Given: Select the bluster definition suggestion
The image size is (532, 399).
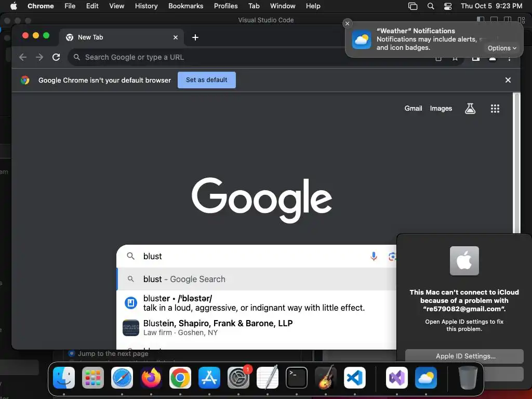Looking at the screenshot, I should 257,303.
